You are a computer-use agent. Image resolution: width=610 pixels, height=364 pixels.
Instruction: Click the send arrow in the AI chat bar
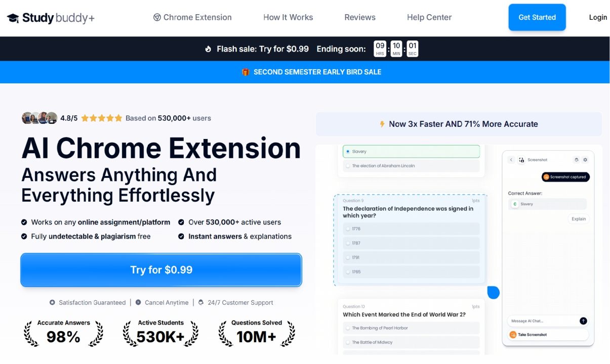point(583,321)
